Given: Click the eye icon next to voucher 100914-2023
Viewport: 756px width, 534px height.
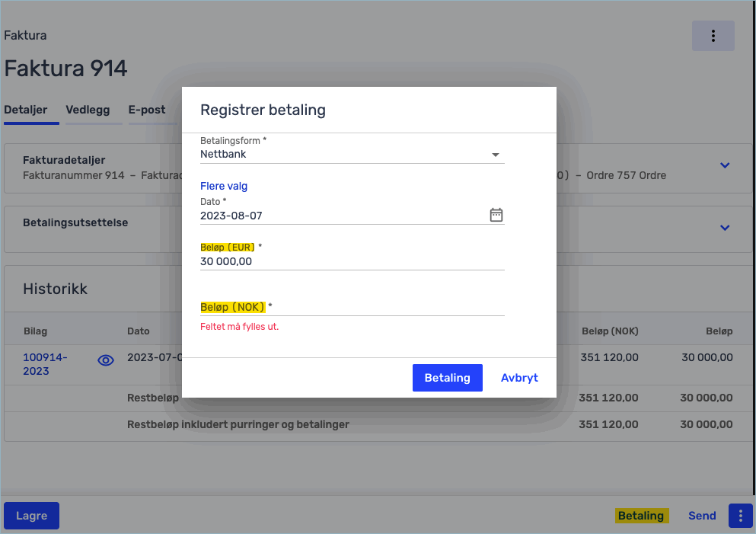Looking at the screenshot, I should point(106,360).
